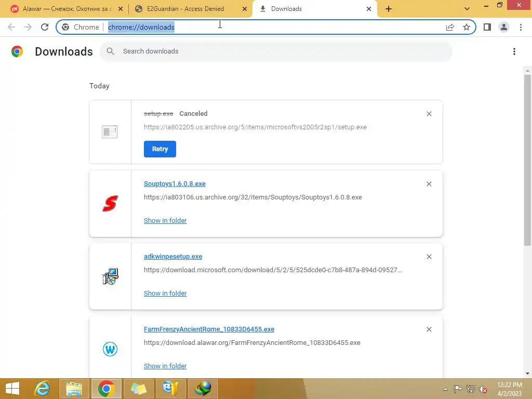532x399 pixels.
Task: Remove adkwinpesetup.exe from the list
Action: pyautogui.click(x=429, y=257)
